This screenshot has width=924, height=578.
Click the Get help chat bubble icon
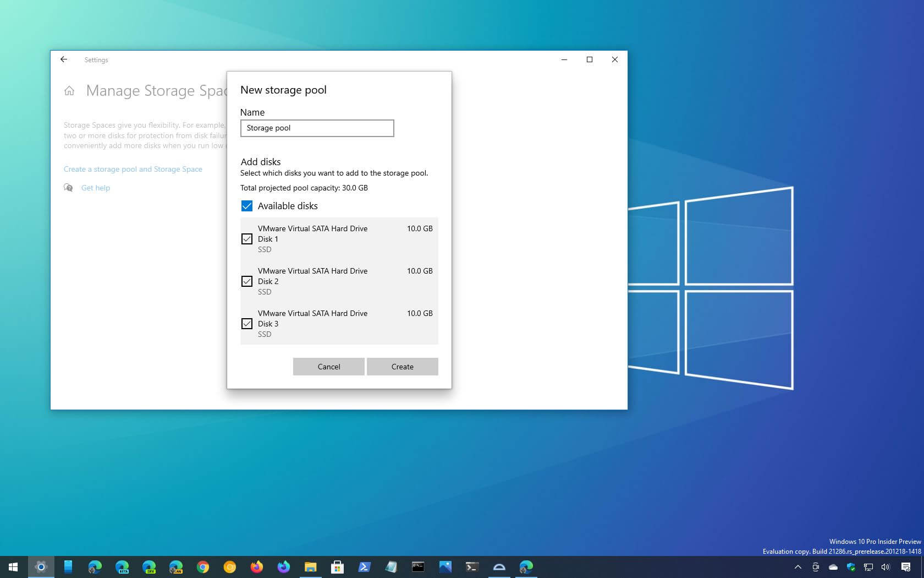tap(68, 188)
